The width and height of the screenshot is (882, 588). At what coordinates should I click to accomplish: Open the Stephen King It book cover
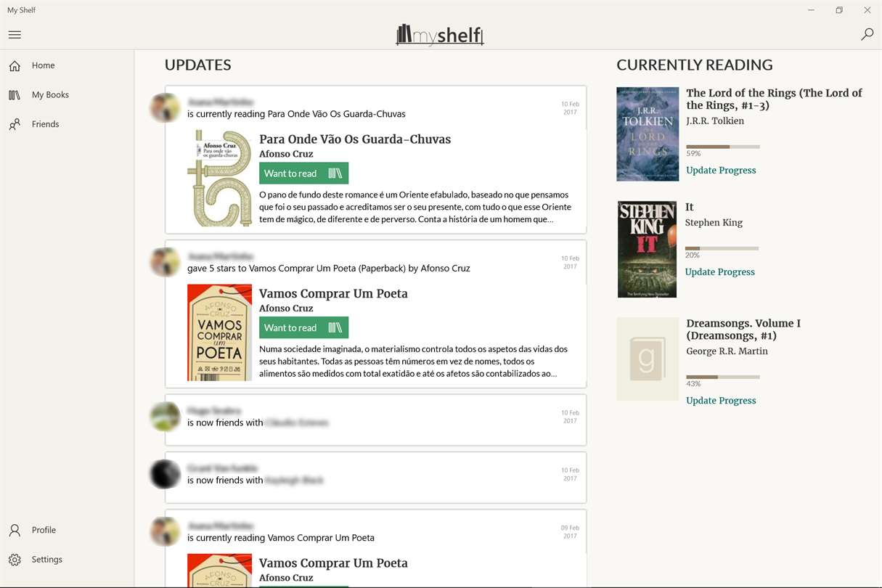[x=647, y=249]
